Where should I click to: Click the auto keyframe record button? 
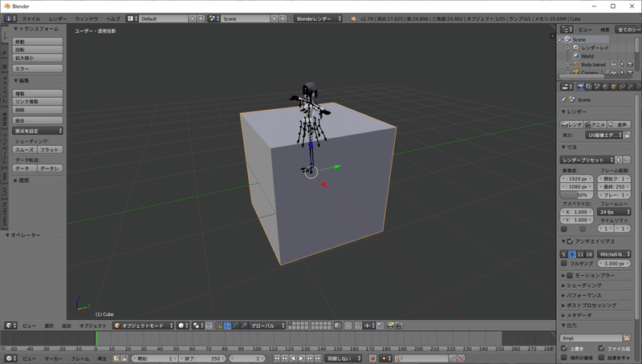point(372,358)
